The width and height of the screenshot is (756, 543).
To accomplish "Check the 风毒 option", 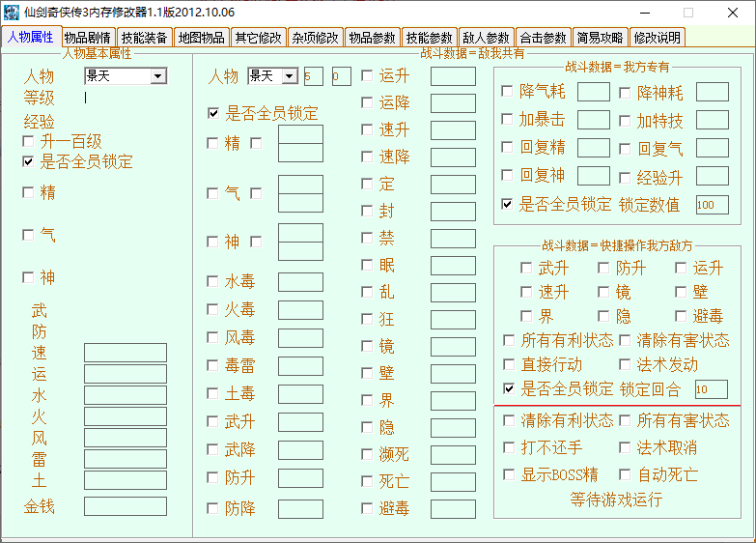I will (x=212, y=337).
